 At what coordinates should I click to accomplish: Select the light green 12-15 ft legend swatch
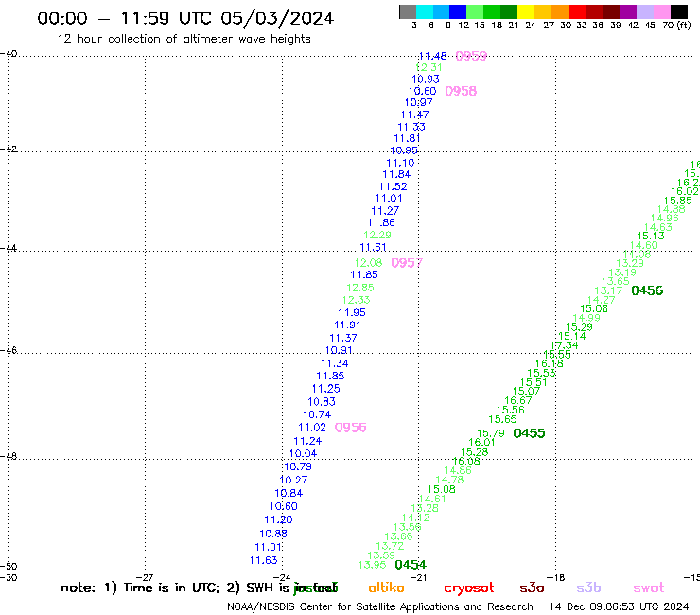pos(475,11)
